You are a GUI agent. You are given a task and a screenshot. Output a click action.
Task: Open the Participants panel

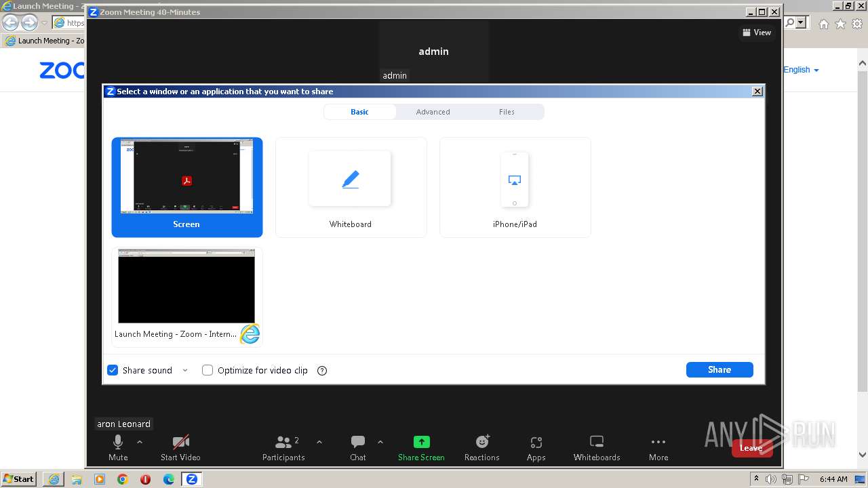coord(283,448)
